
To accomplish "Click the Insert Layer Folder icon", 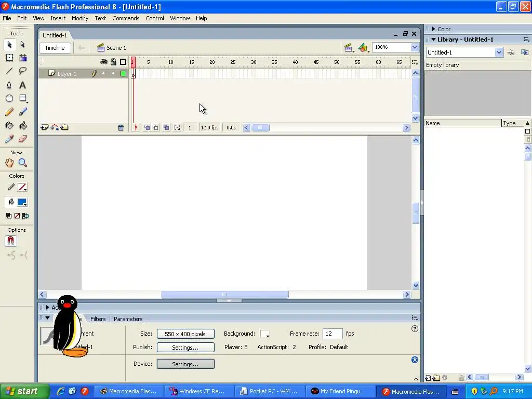I will point(64,127).
